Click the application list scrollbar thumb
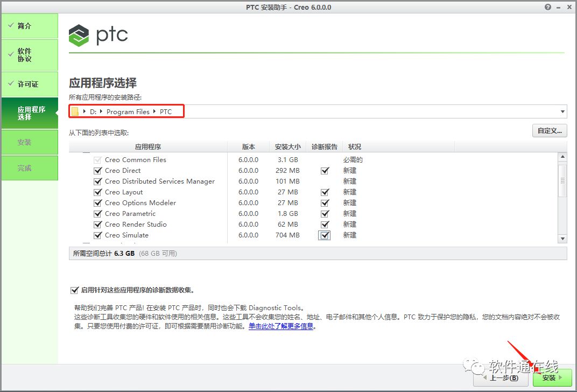577x392 pixels. [562, 180]
